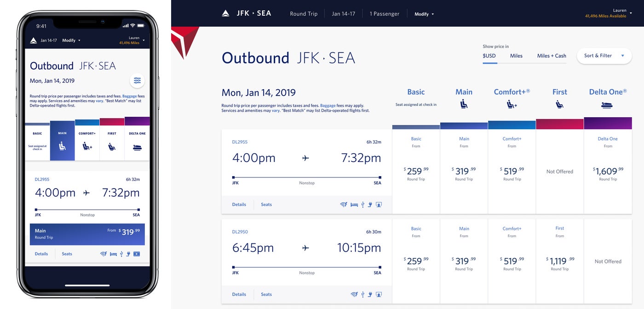Viewport: 644px width, 309px height.
Task: Switch price display to Miles
Action: (516, 56)
